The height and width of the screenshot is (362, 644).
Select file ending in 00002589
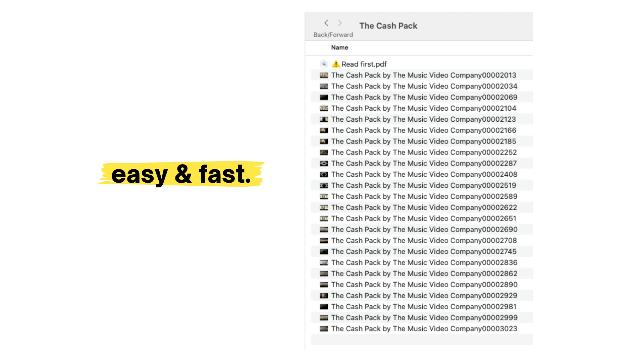424,196
